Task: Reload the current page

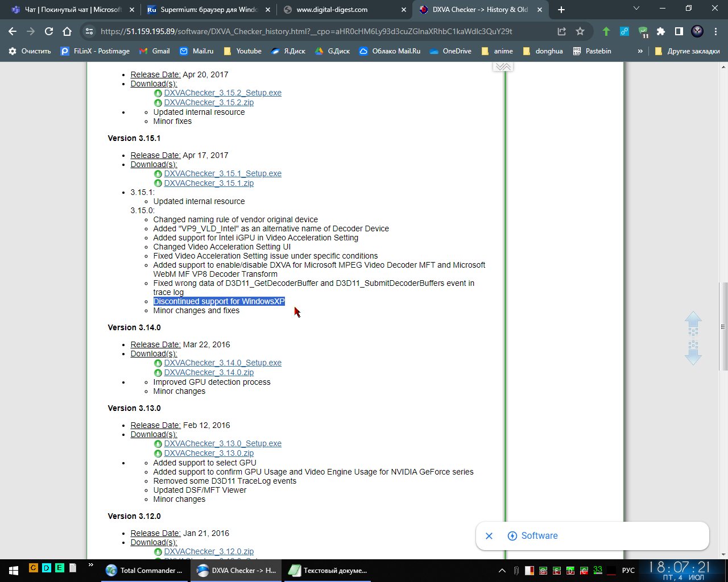Action: [x=49, y=31]
